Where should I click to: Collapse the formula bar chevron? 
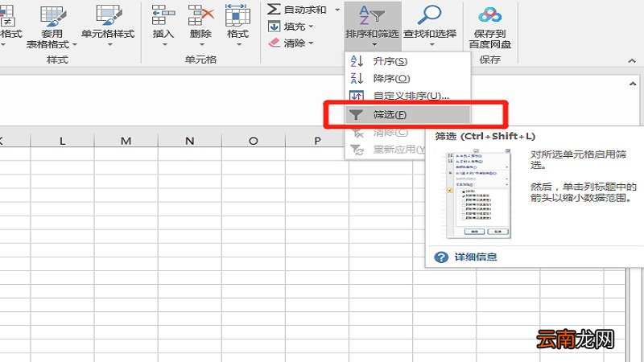click(633, 84)
